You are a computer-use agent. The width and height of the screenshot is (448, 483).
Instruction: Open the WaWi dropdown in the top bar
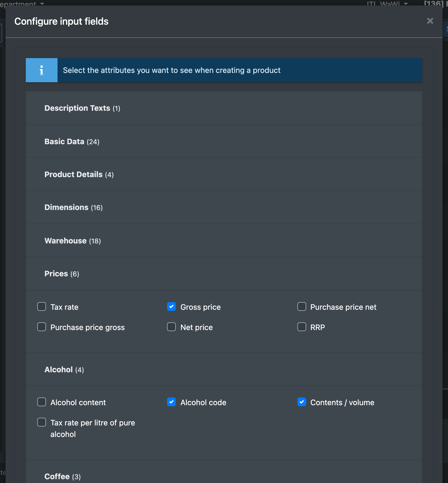(x=387, y=3)
